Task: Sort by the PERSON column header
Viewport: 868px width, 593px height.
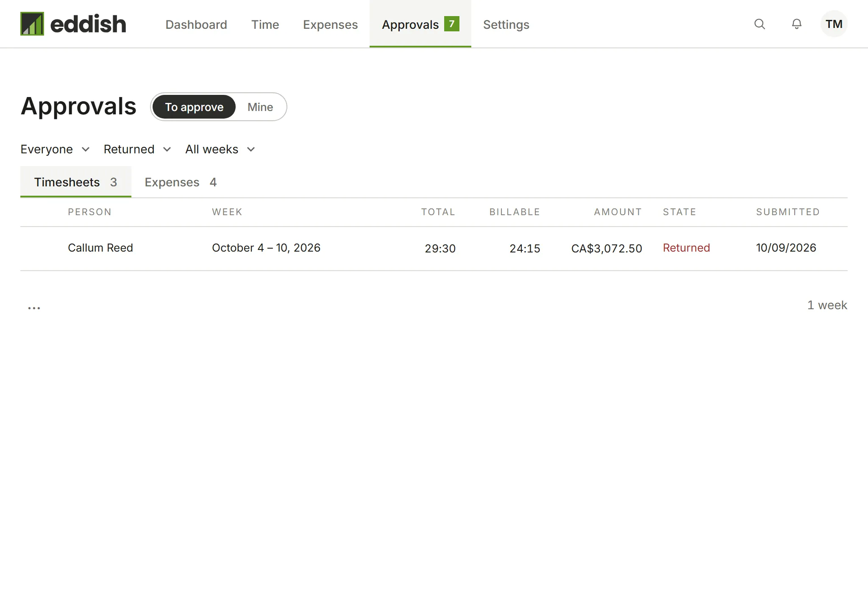Action: coord(90,212)
